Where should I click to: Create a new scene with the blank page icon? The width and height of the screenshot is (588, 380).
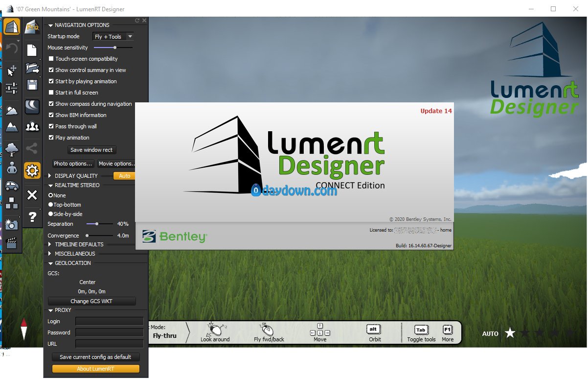click(x=32, y=50)
